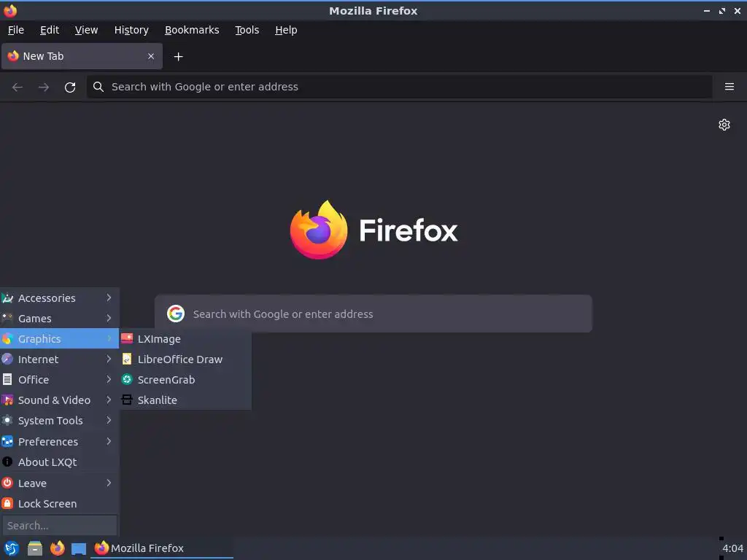The height and width of the screenshot is (560, 747).
Task: Launch ScreenGrab screenshot tool
Action: (x=185, y=379)
